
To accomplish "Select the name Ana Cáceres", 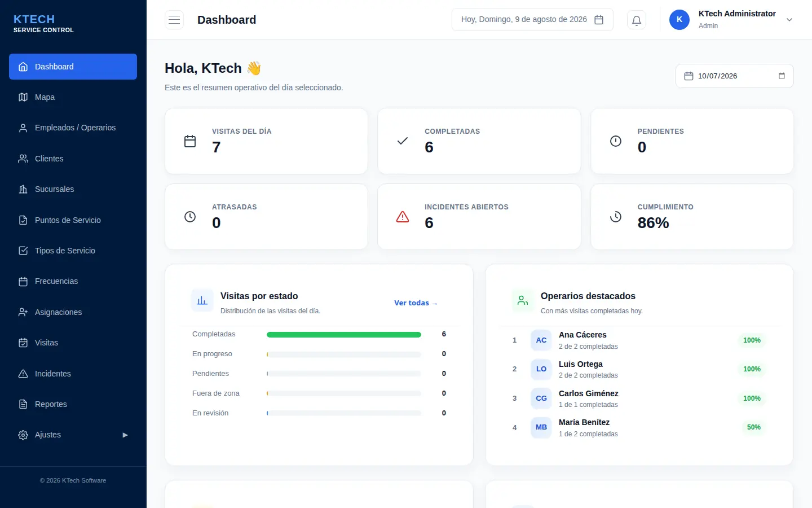I will [x=582, y=335].
